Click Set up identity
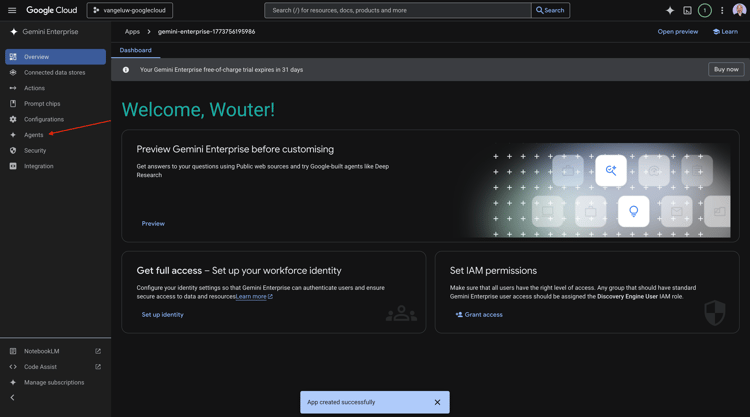 (163, 315)
